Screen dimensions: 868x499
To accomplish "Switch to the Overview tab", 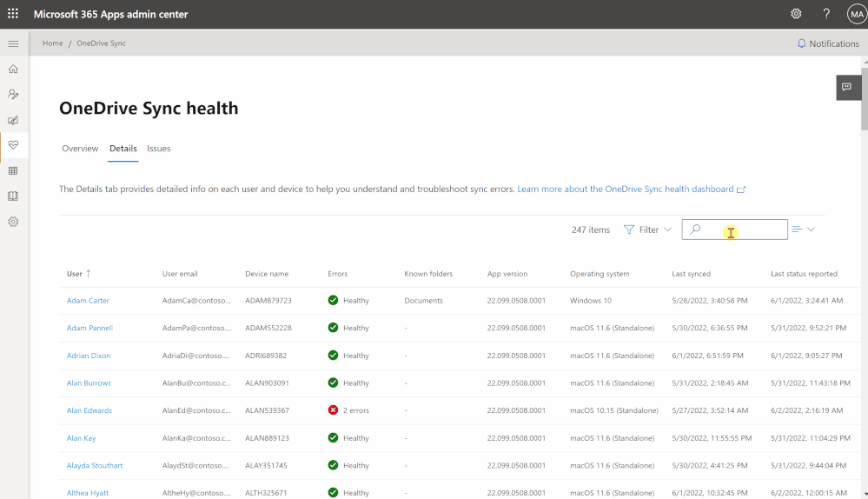I will pos(80,149).
